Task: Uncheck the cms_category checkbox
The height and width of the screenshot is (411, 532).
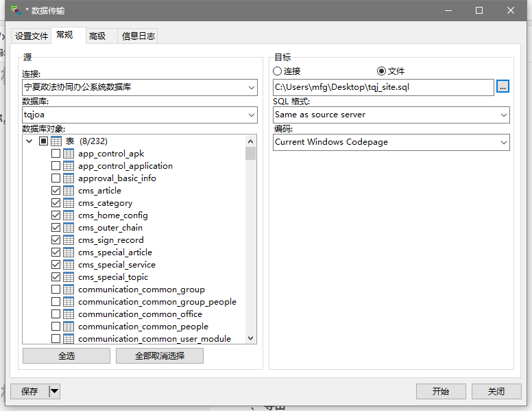Action: [x=56, y=203]
